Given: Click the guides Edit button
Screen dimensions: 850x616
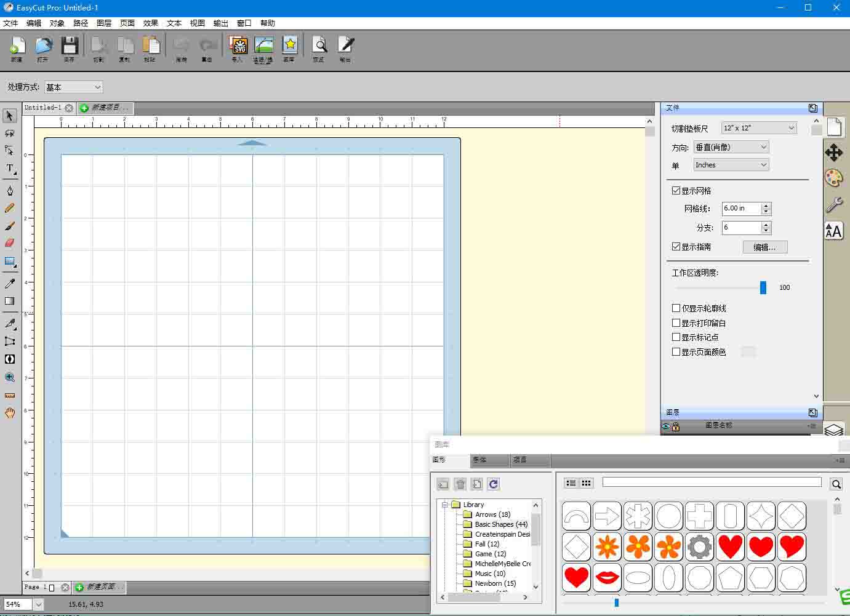Looking at the screenshot, I should pos(765,247).
